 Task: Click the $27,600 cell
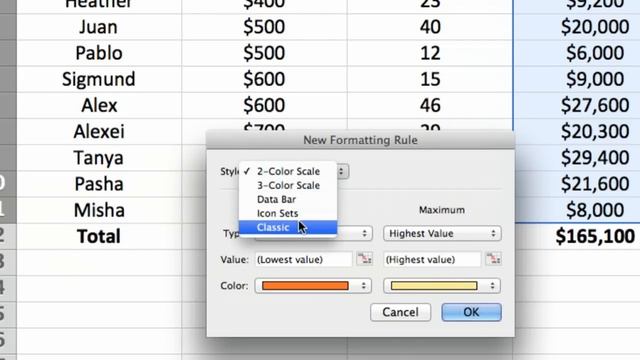[x=576, y=105]
